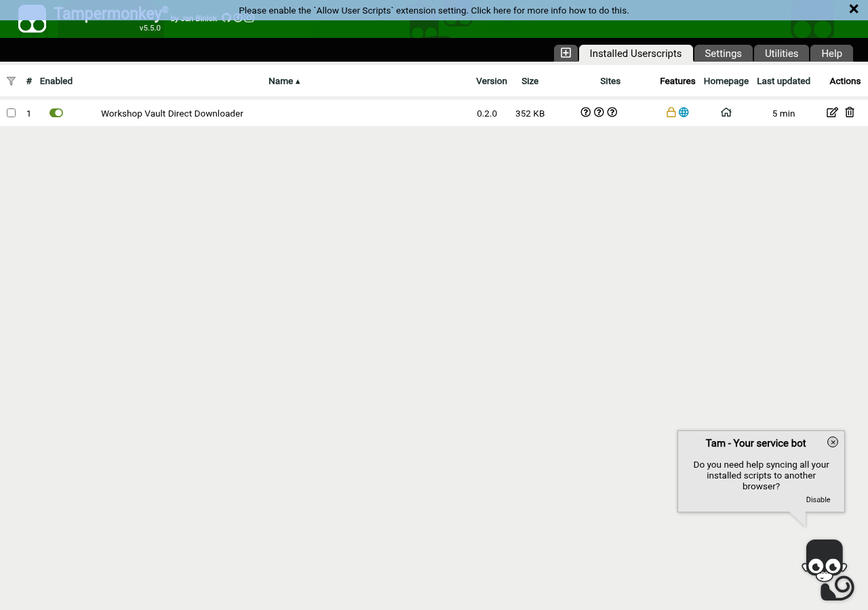This screenshot has width=868, height=610.
Task: Tick the checkbox for script row 1
Action: coord(11,113)
